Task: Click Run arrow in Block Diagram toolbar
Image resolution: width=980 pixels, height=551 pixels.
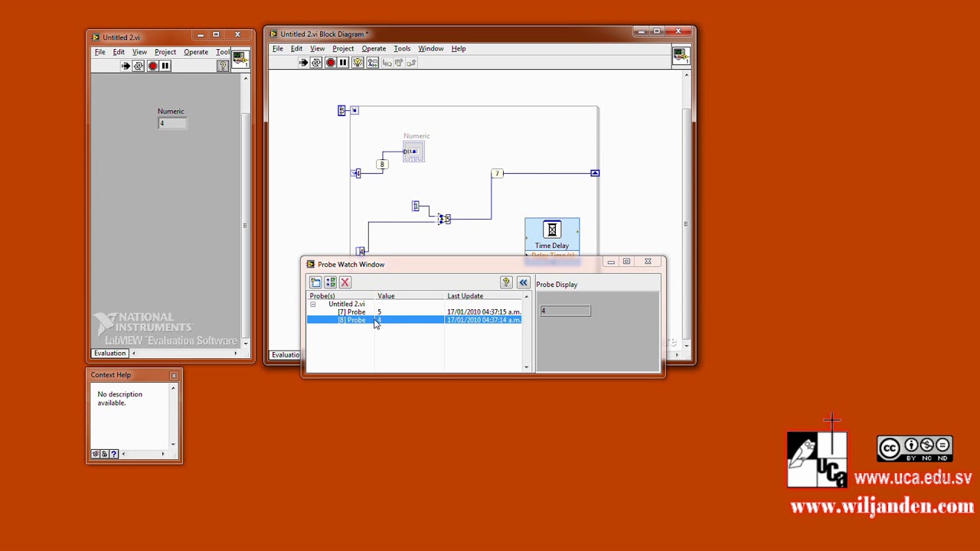Action: [x=303, y=63]
